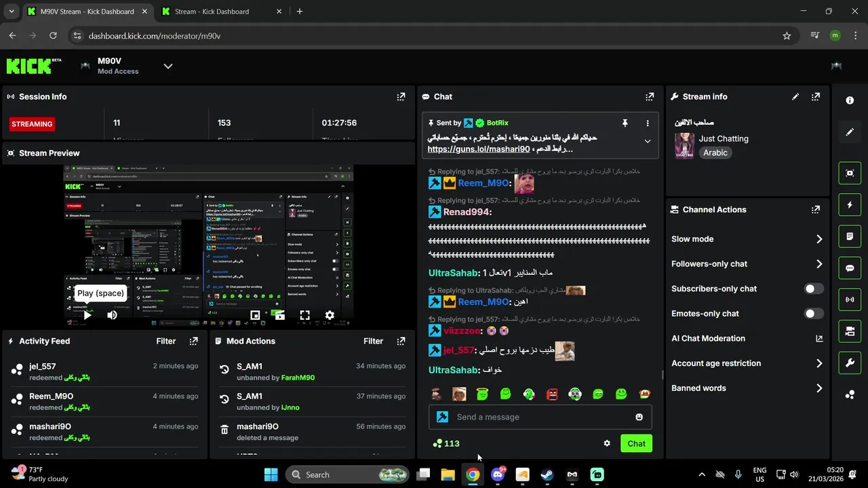The height and width of the screenshot is (488, 868).
Task: Toggle the wrench channel actions sidebar icon
Action: 850,363
